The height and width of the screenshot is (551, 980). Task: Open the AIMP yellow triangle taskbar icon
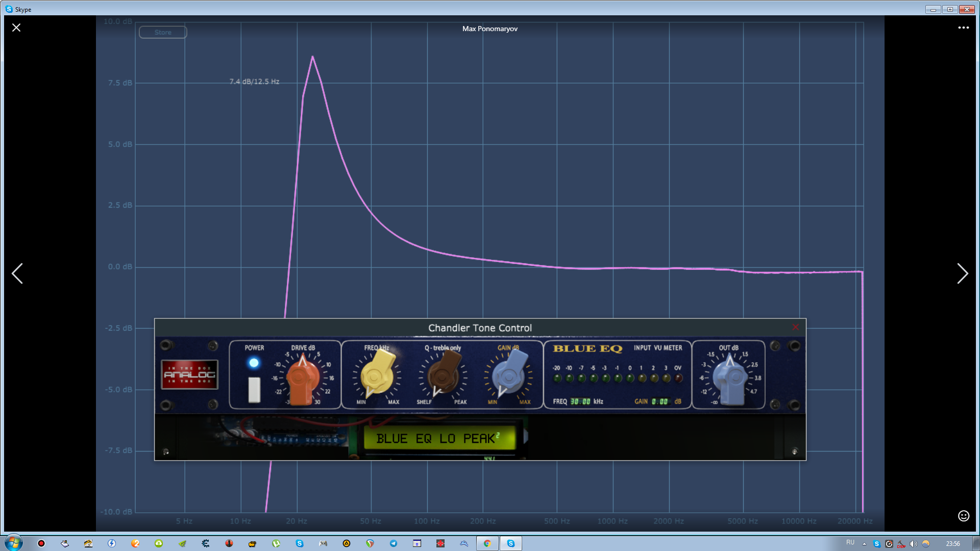(347, 543)
